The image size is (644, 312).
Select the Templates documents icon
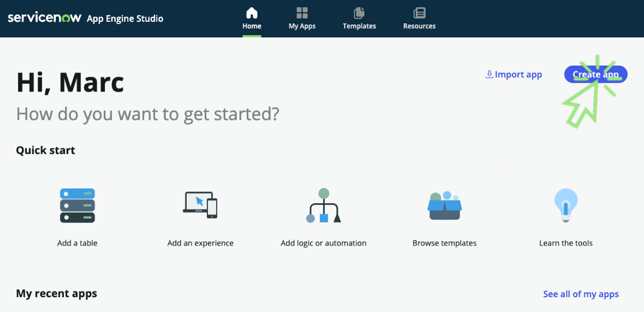point(359,13)
